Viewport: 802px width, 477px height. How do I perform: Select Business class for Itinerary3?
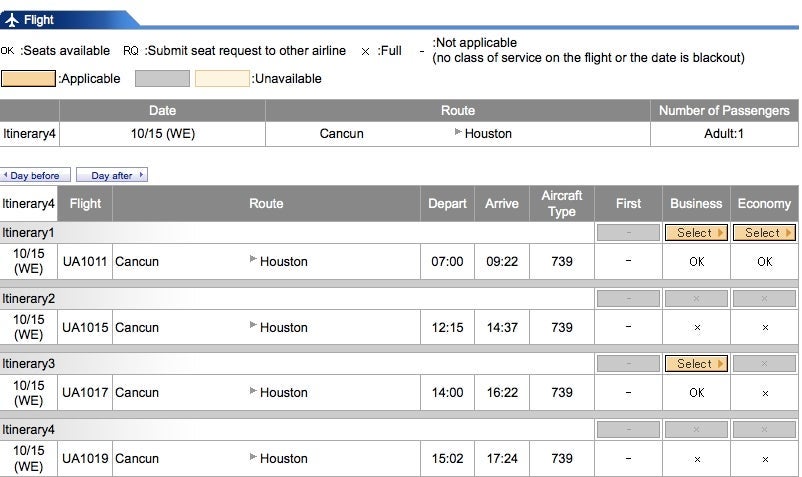[696, 364]
